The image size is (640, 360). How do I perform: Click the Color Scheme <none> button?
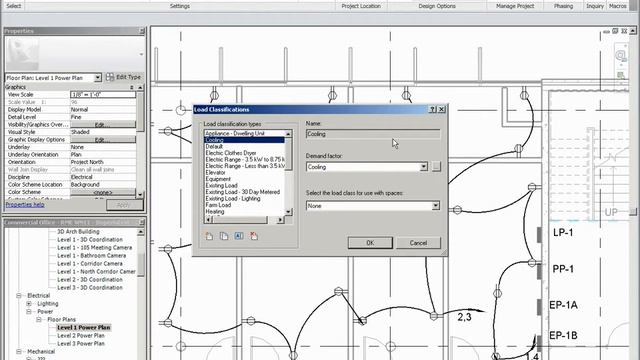coord(103,192)
